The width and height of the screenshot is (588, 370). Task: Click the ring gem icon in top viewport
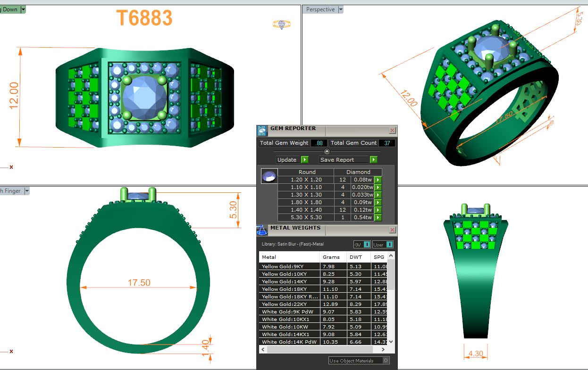281,24
